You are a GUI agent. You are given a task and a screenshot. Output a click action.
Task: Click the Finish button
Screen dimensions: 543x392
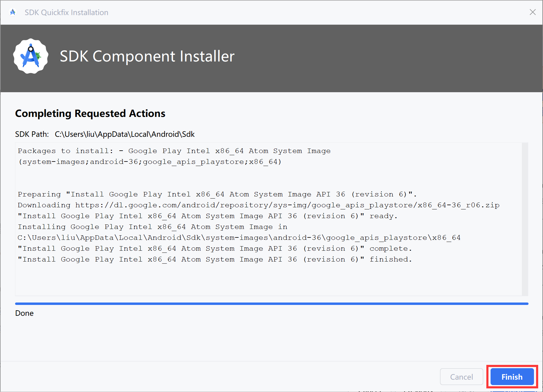[x=512, y=377]
